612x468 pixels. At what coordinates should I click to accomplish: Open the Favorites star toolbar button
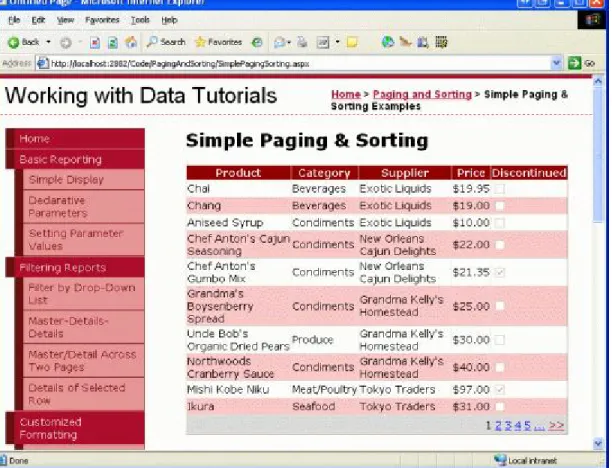[218, 42]
